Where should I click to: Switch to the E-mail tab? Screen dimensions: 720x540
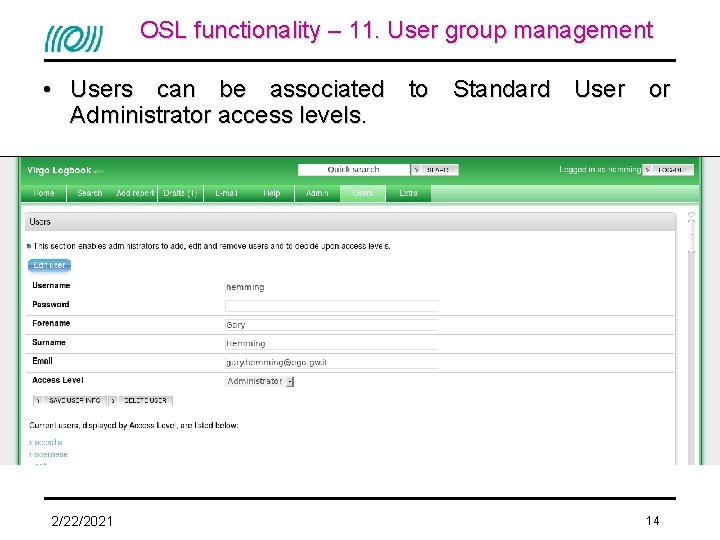[226, 193]
